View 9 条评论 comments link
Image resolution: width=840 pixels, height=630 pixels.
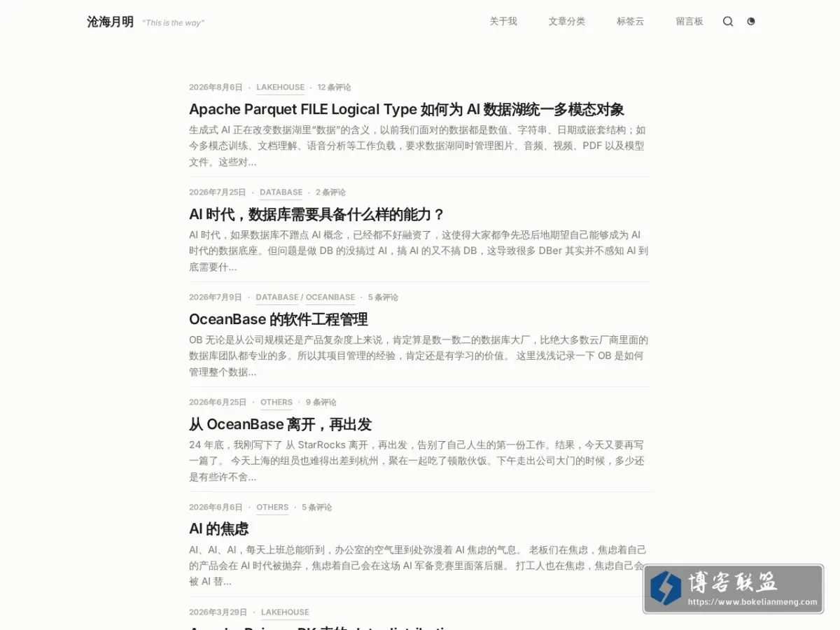321,402
